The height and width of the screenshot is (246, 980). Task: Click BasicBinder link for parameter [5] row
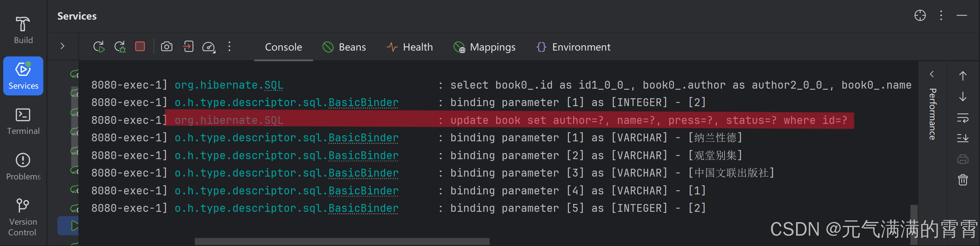click(363, 208)
